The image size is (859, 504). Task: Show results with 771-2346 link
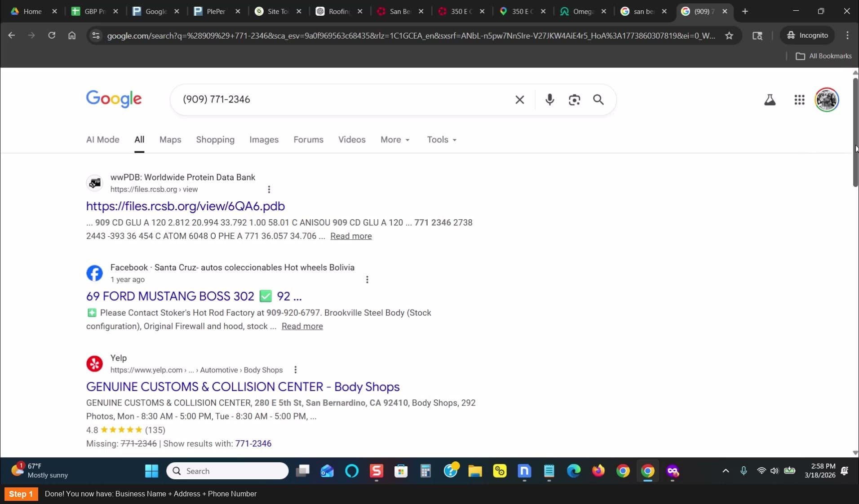point(253,444)
